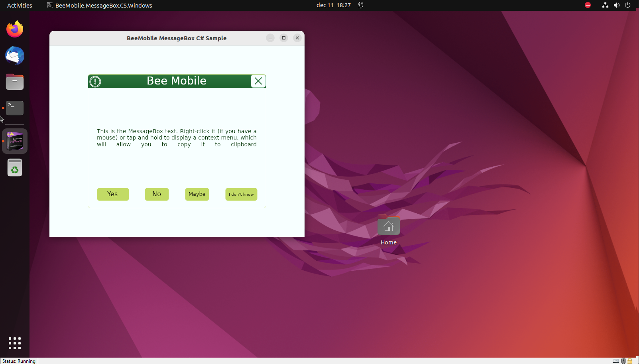Click the keyboard indicator icon in status bar
Viewport: 639px width, 364px height.
616,361
